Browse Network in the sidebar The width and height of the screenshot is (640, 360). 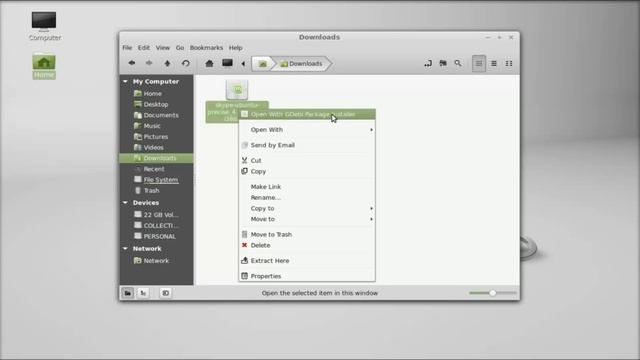pyautogui.click(x=156, y=261)
